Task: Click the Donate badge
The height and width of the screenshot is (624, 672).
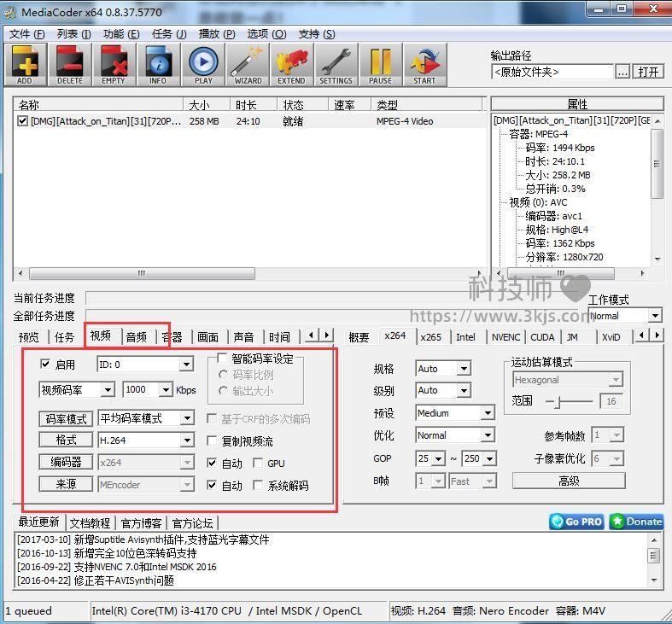Action: tap(636, 522)
